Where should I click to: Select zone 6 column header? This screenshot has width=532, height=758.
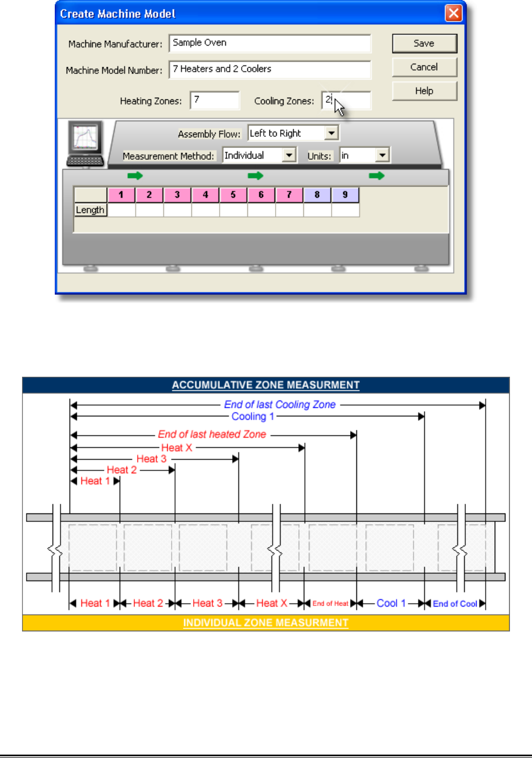click(x=261, y=195)
